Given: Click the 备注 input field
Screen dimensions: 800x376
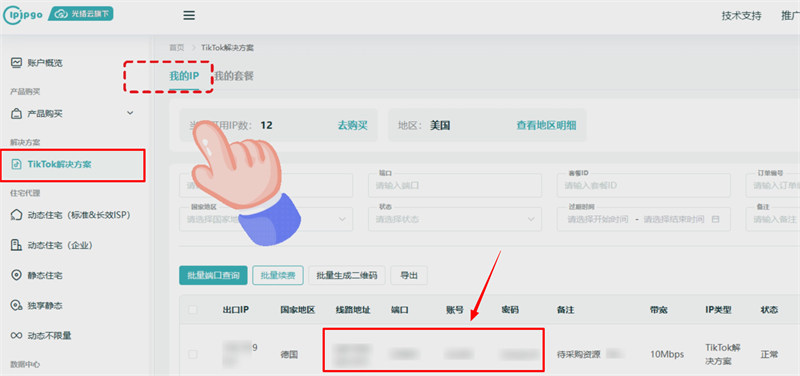Looking at the screenshot, I should pyautogui.click(x=773, y=219).
